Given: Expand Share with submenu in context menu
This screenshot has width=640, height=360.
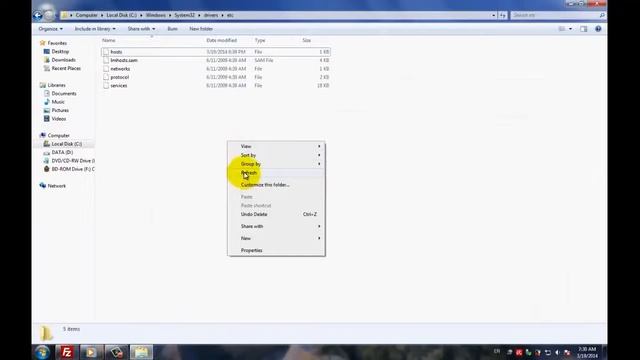Looking at the screenshot, I should coord(276,226).
